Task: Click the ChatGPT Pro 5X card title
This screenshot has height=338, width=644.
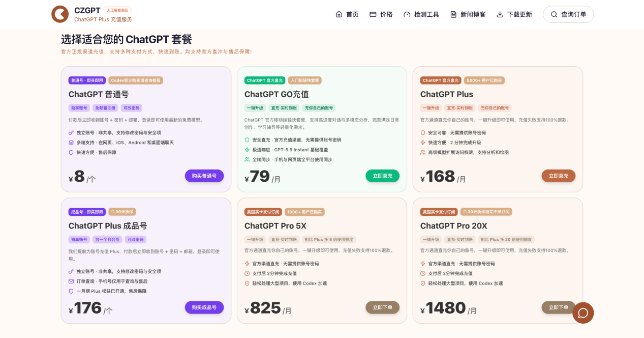Action: point(275,226)
